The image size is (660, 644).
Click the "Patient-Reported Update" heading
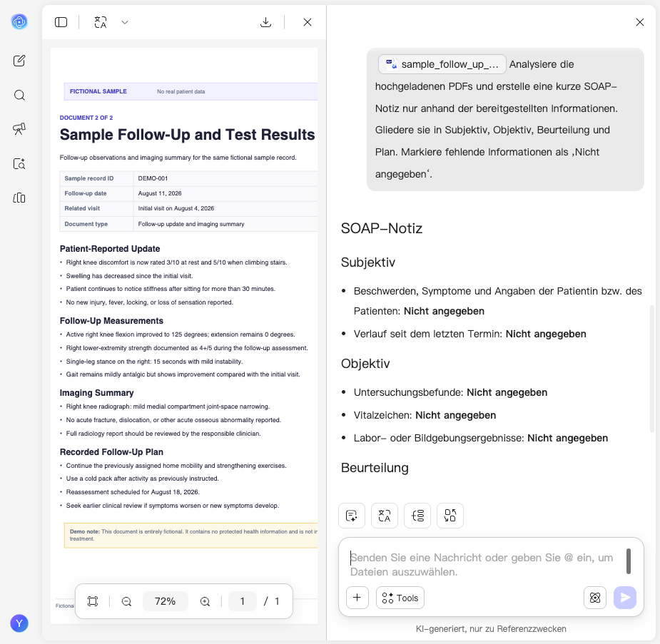click(x=110, y=249)
